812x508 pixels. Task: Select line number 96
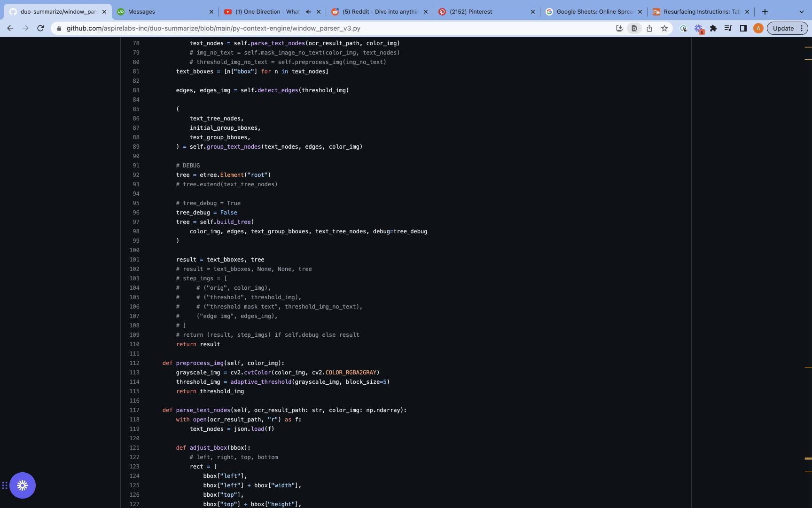(x=136, y=213)
